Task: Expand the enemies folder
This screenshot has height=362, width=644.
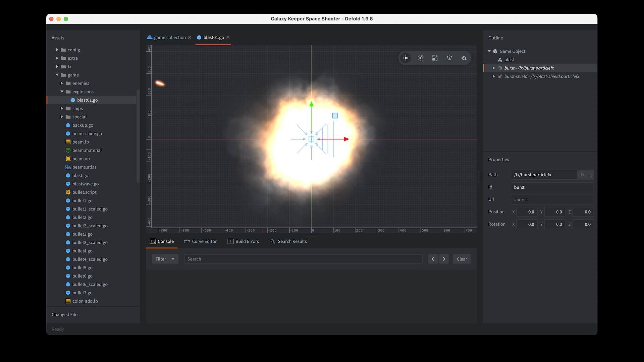Action: (62, 83)
